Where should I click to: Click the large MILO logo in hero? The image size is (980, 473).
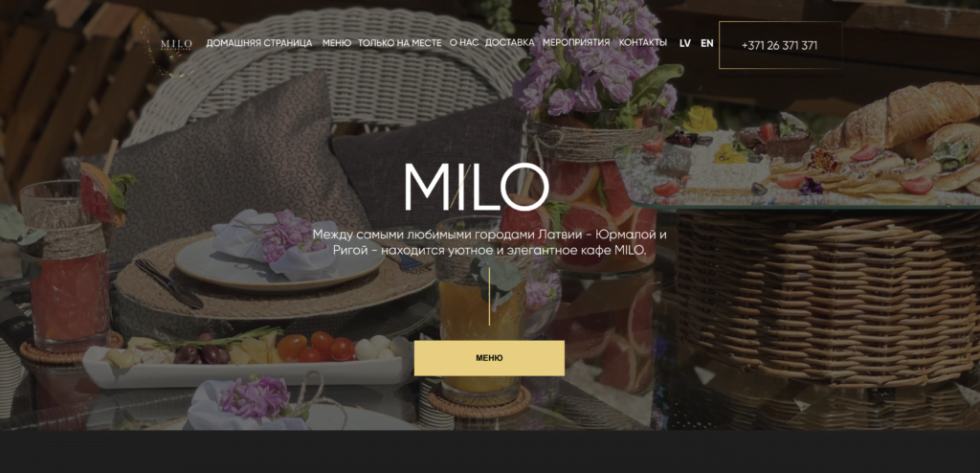[x=477, y=187]
